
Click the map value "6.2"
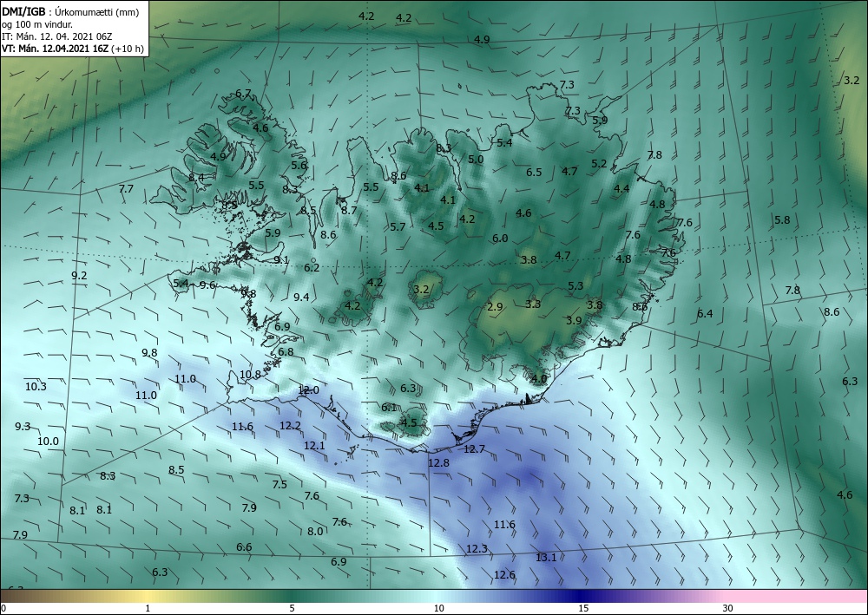point(312,268)
